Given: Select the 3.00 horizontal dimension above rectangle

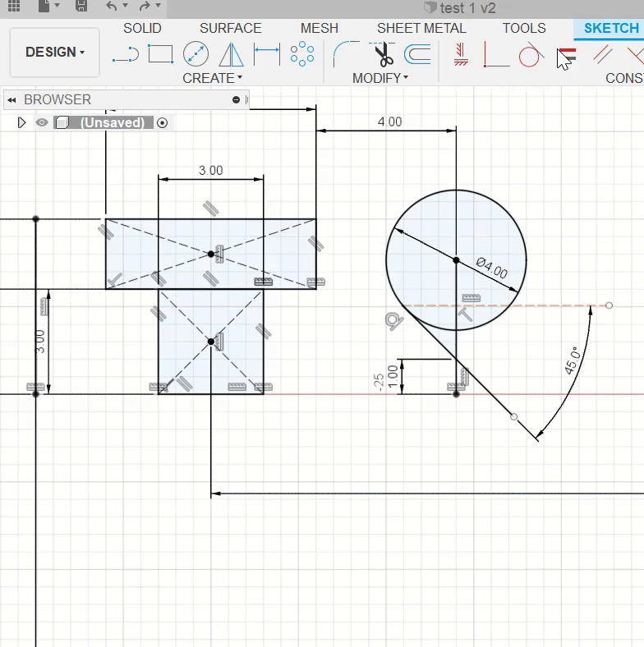Looking at the screenshot, I should (x=210, y=171).
